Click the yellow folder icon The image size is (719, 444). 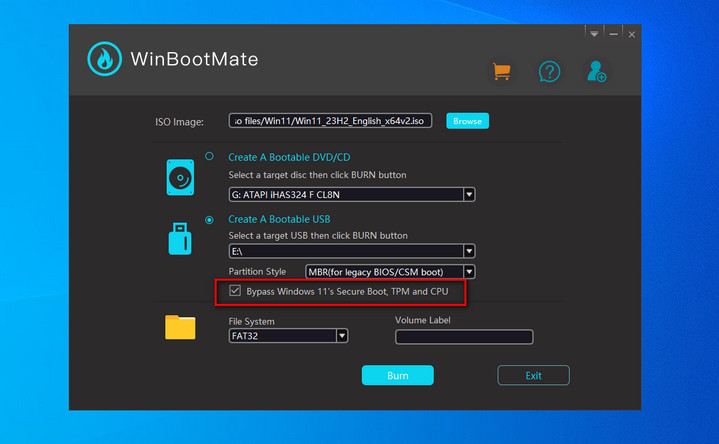pos(180,327)
